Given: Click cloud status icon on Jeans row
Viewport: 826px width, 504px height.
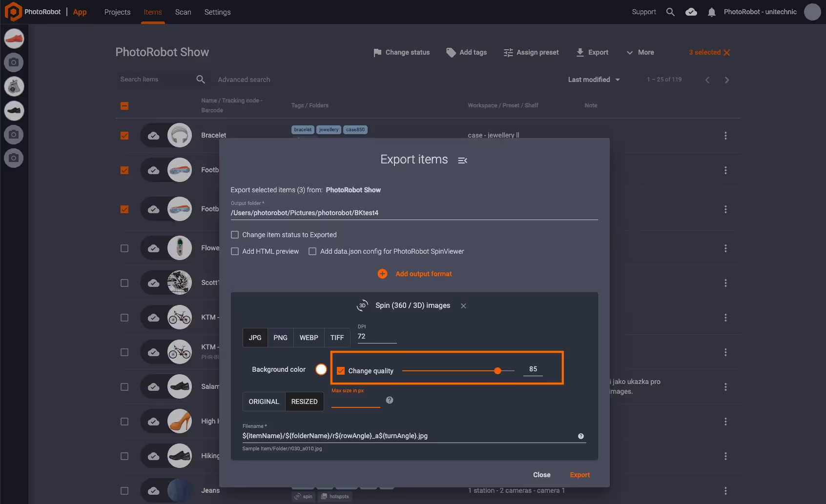Looking at the screenshot, I should coord(154,491).
